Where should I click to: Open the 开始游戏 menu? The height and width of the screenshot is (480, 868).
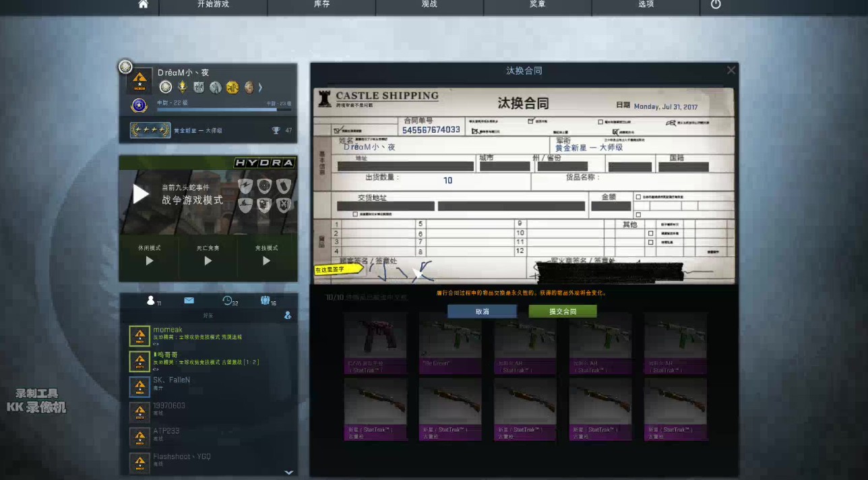coord(213,5)
